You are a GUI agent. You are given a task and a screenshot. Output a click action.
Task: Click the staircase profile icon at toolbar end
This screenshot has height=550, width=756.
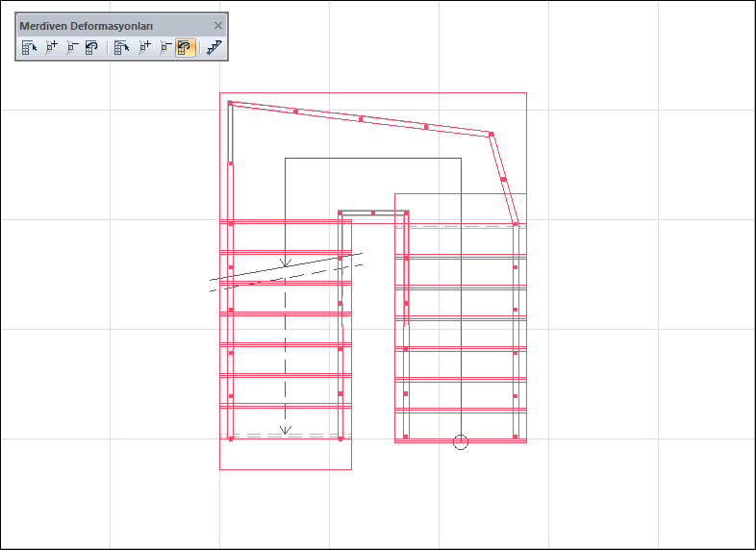(x=214, y=47)
